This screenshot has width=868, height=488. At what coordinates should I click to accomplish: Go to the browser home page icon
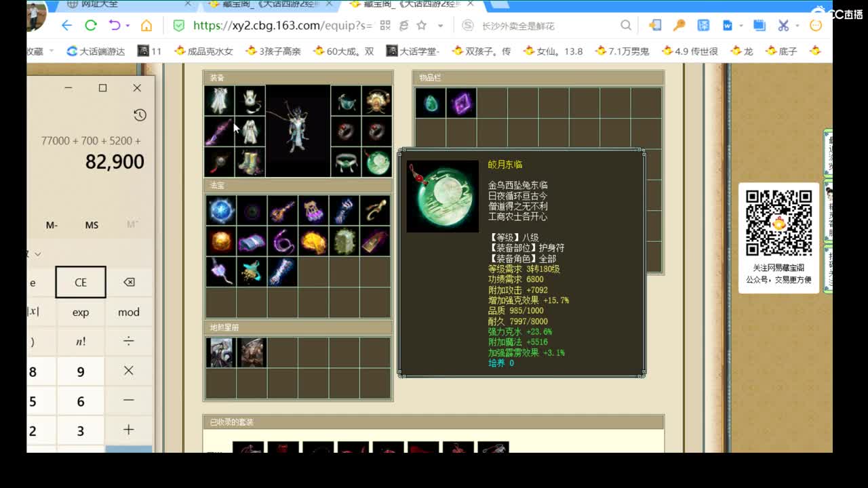tap(146, 26)
